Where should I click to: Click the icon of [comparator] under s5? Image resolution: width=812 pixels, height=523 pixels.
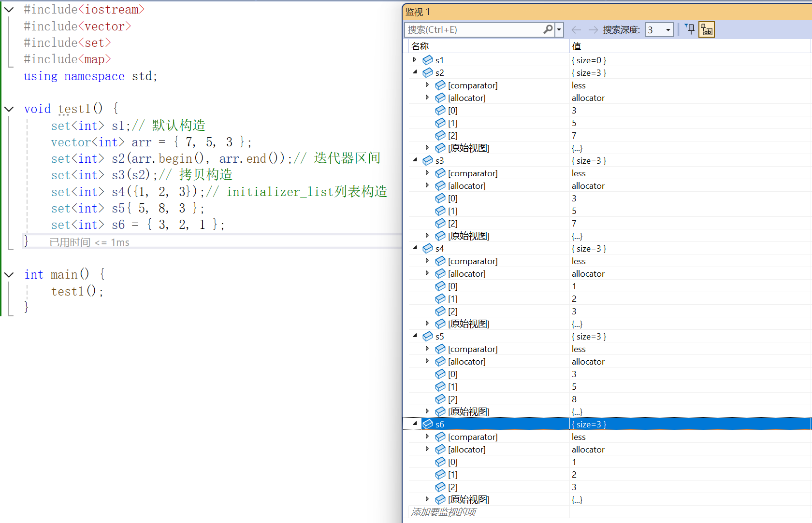pos(440,349)
